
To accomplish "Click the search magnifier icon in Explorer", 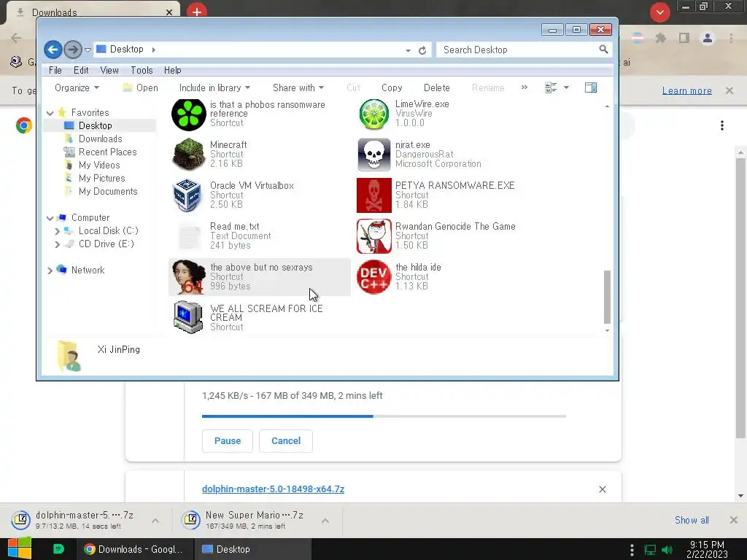I will click(x=603, y=50).
